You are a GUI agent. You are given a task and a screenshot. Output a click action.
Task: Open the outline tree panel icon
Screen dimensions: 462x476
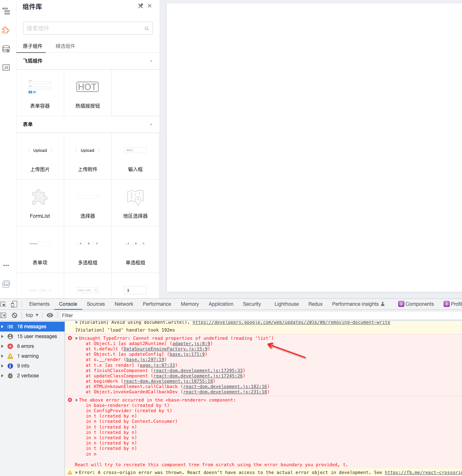[x=6, y=11]
